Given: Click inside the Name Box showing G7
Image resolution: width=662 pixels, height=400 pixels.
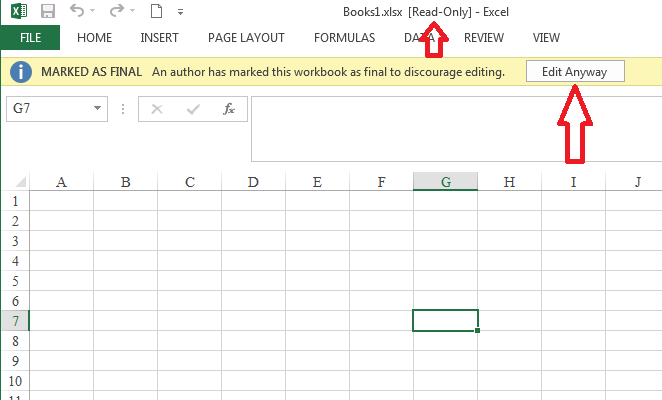Looking at the screenshot, I should point(49,109).
